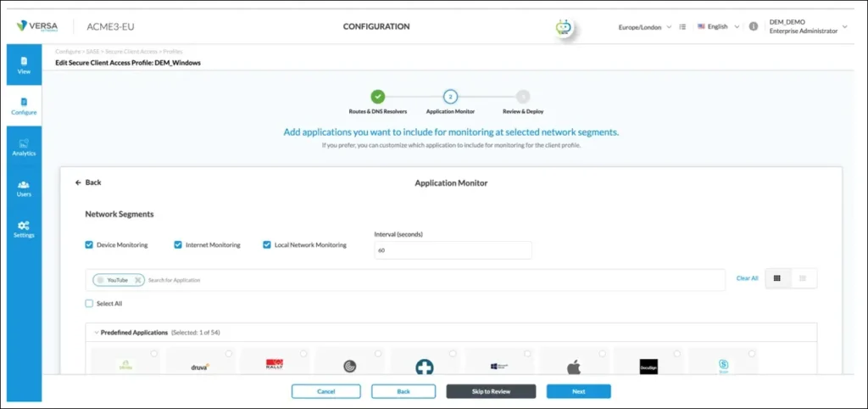868x409 pixels.
Task: Open Settings in the left sidebar
Action: [x=24, y=228]
